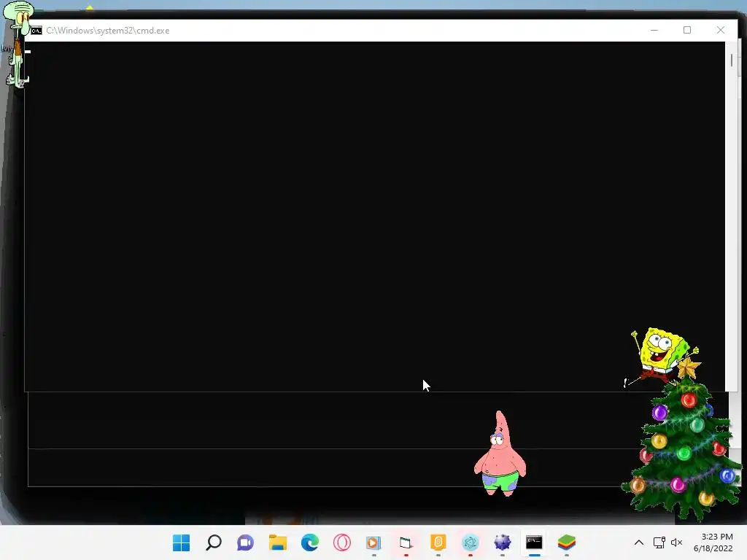Open Opera GX browser from the taskbar

coord(342,542)
